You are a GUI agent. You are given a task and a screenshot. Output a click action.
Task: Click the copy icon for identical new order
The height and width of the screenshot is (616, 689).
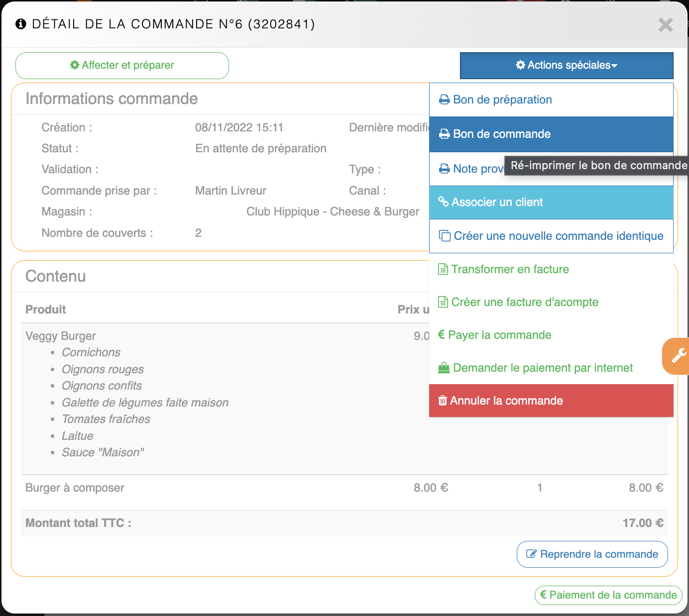click(445, 236)
